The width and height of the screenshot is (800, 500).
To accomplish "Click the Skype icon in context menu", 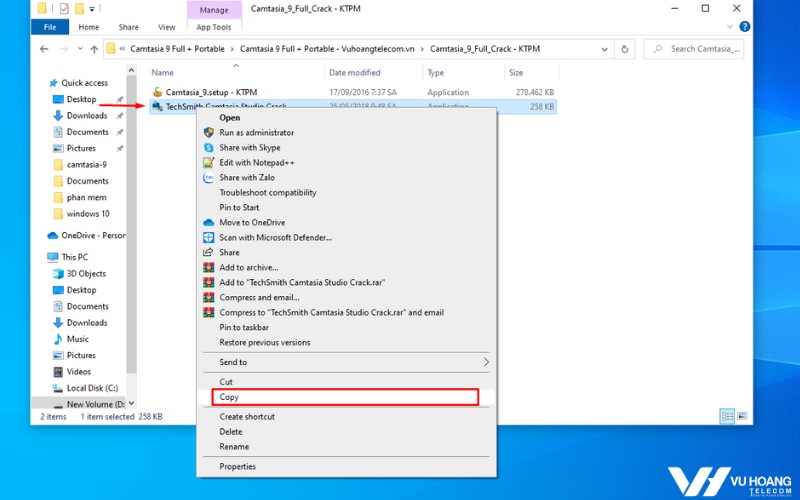I will (x=209, y=147).
